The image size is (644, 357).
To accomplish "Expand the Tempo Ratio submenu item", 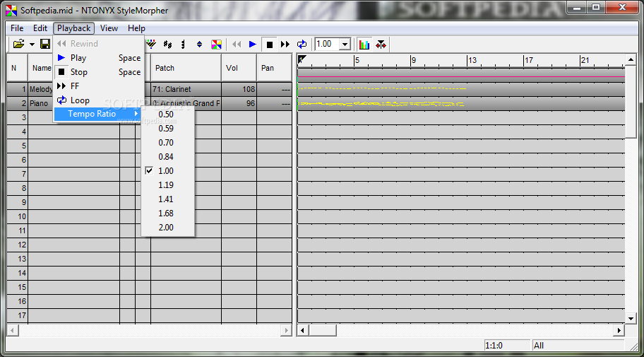I will point(99,114).
